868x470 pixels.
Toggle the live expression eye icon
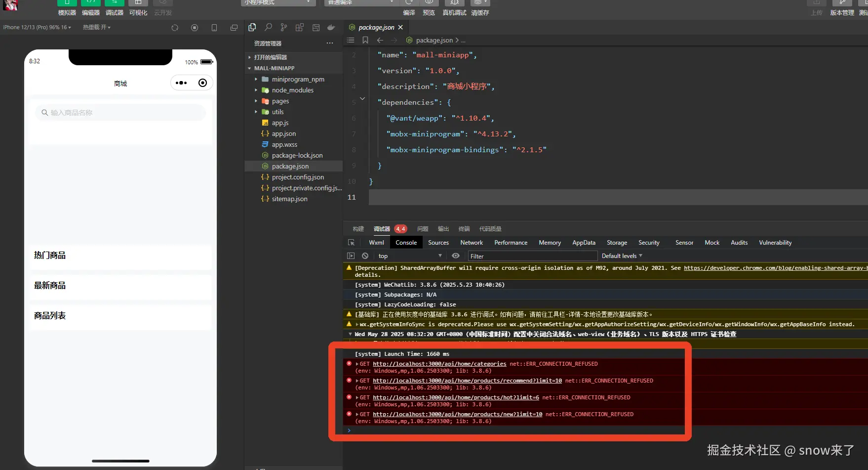456,256
